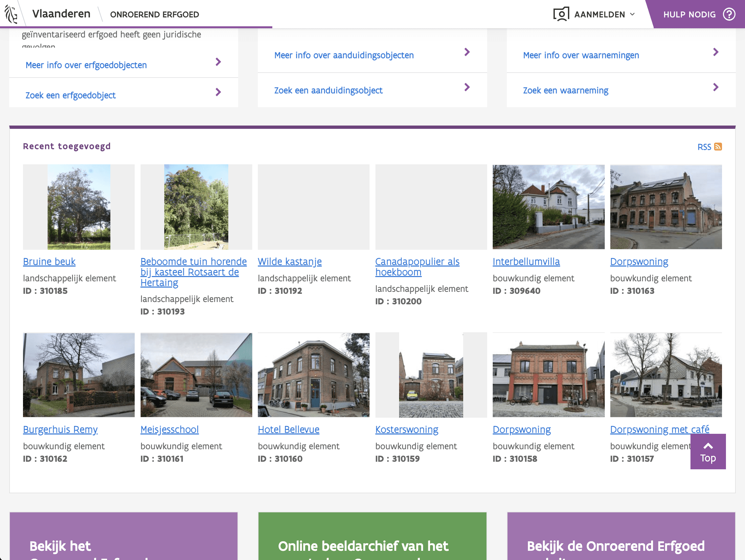
Task: Open the Bruine beuk tree thumbnail
Action: click(79, 207)
